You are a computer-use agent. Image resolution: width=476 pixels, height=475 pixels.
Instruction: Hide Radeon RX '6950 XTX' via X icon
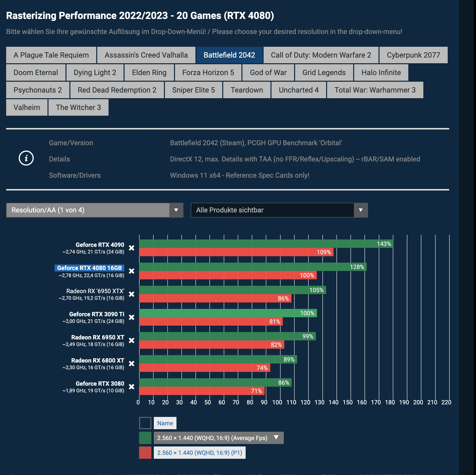(x=132, y=294)
